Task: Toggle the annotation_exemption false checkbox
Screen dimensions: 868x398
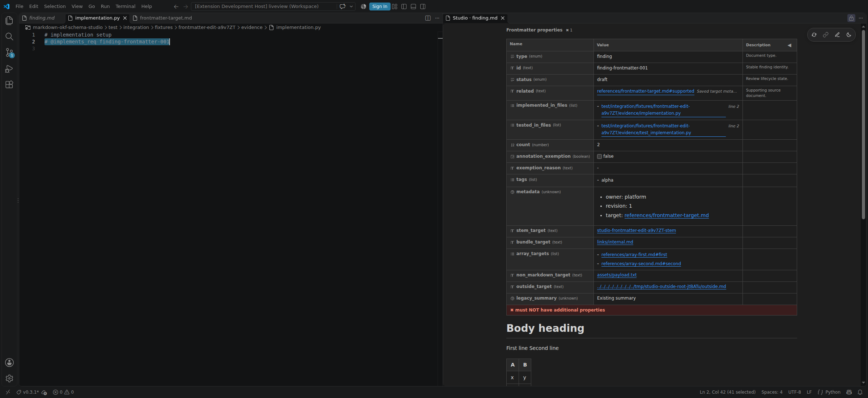Action: tap(599, 157)
